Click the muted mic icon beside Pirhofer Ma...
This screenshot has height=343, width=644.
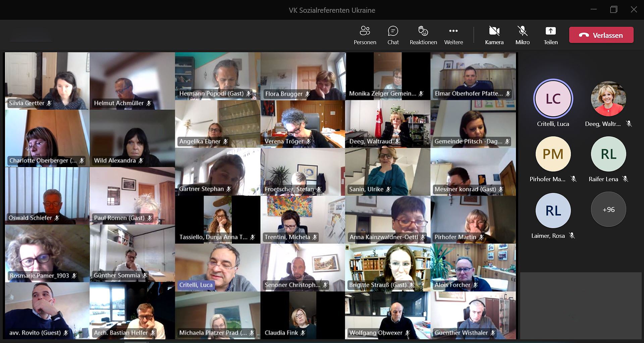click(574, 179)
